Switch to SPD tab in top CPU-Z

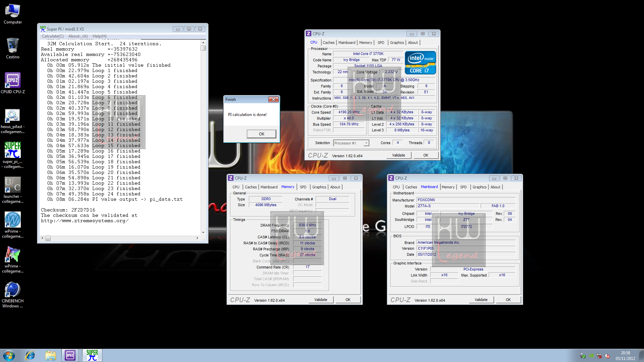[x=381, y=43]
